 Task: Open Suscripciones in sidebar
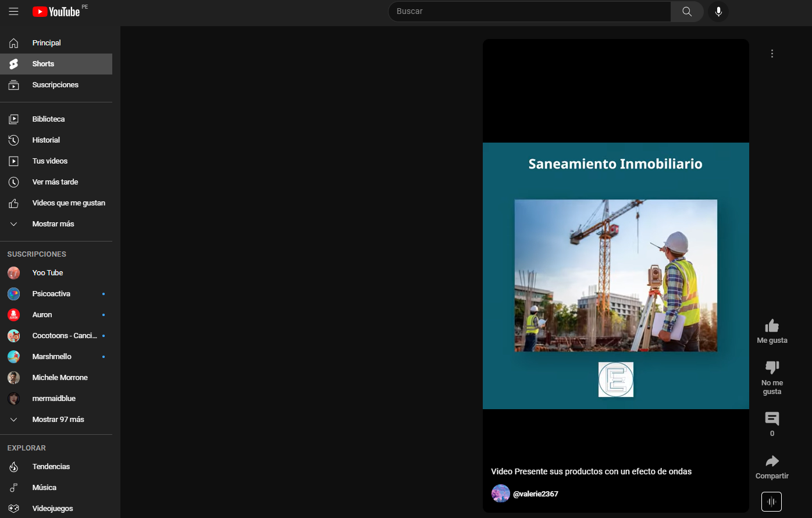(x=55, y=85)
